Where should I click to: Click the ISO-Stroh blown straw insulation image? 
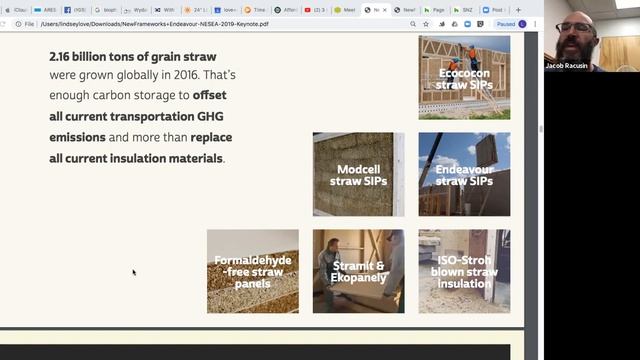point(464,271)
